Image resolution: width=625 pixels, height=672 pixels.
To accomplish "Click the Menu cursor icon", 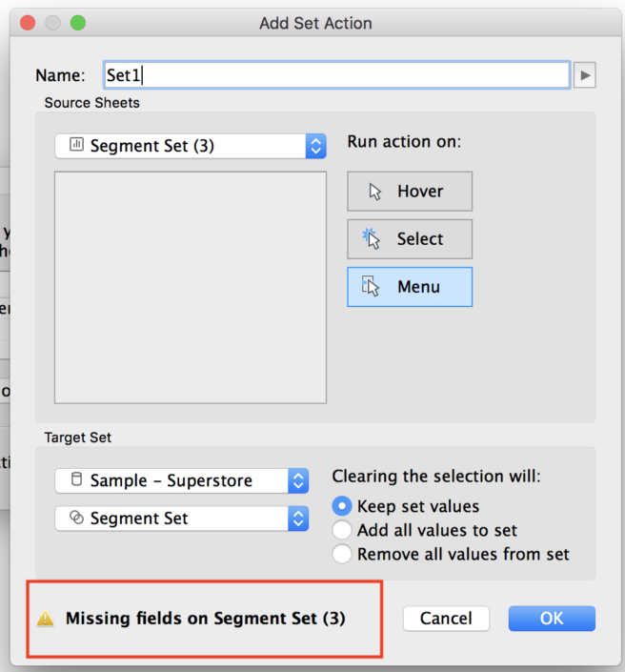I will tap(373, 287).
